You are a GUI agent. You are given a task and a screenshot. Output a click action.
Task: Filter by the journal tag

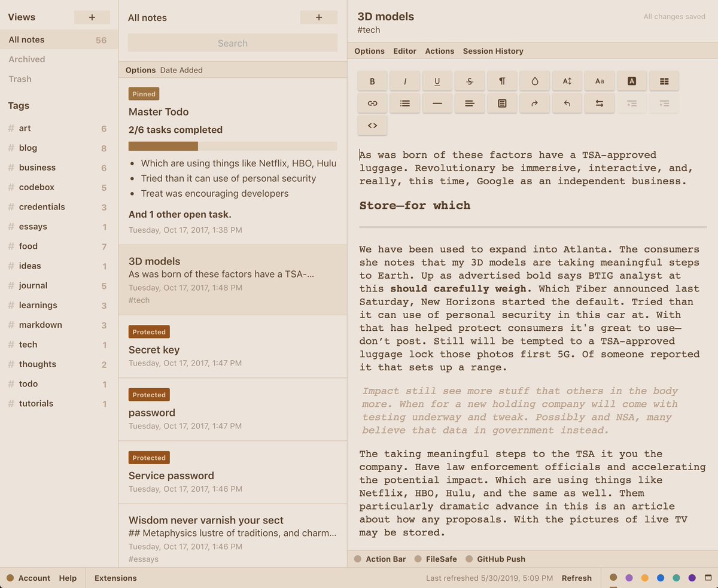(59, 286)
